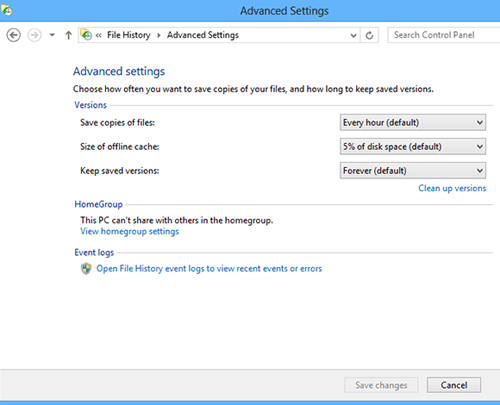Open File History event logs link

pos(209,269)
